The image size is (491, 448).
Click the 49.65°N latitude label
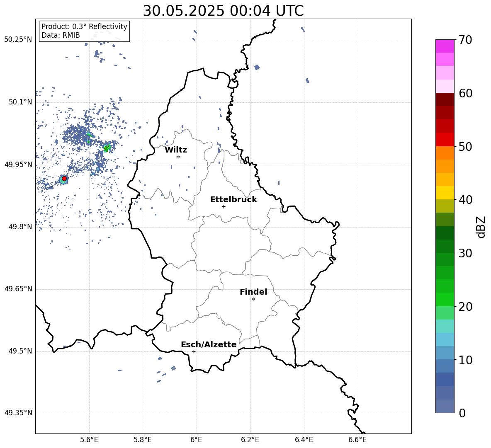(x=18, y=289)
